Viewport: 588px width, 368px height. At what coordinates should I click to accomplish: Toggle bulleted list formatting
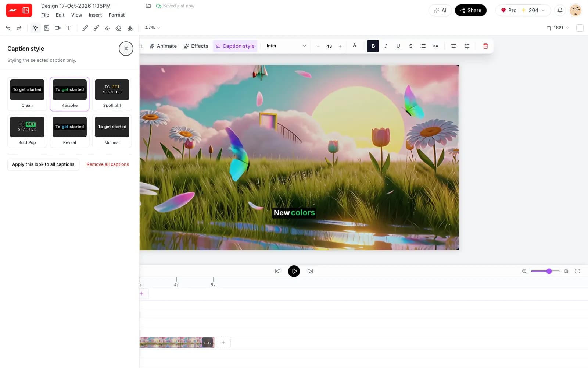423,46
